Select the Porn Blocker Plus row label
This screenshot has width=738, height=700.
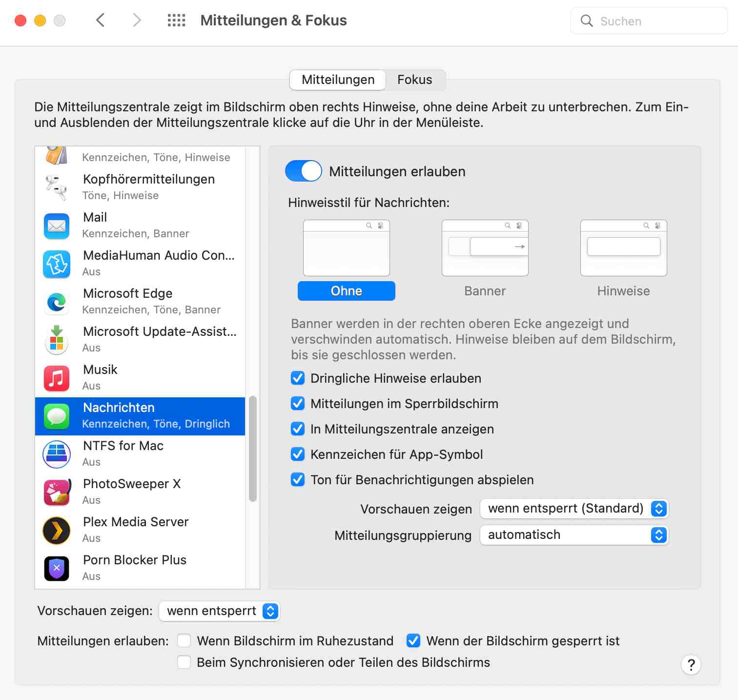[135, 560]
